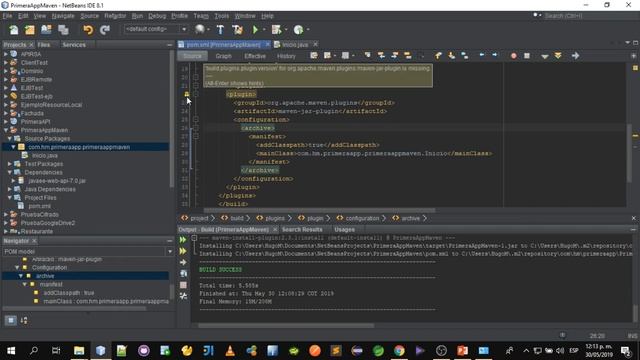The height and width of the screenshot is (360, 640).
Task: Select Inicio.java in the Projects tree
Action: pyautogui.click(x=44, y=156)
